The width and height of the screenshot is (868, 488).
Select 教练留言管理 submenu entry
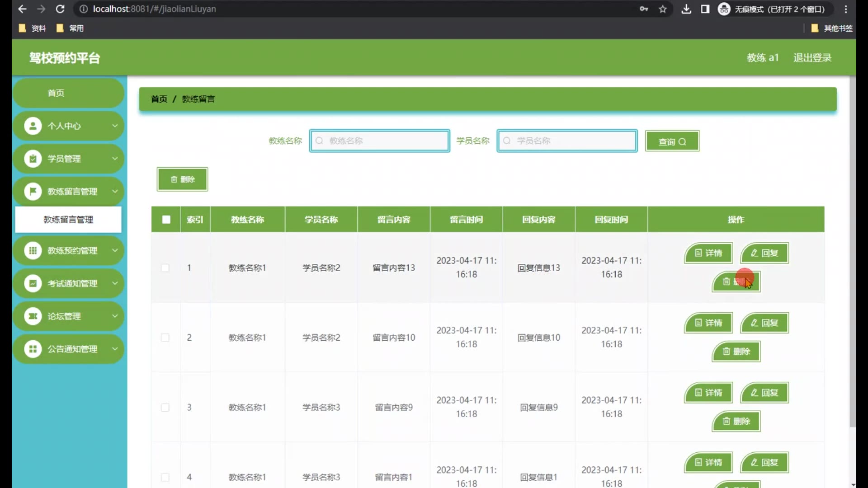(x=68, y=220)
